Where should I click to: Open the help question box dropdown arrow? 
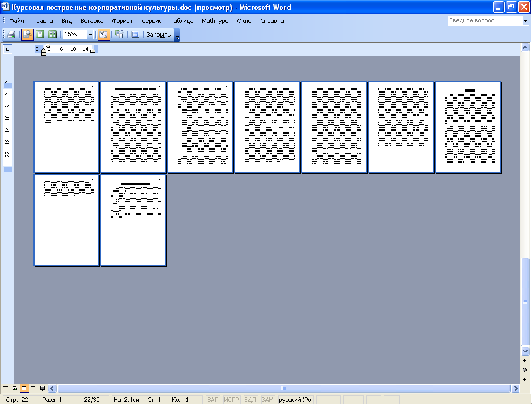525,21
